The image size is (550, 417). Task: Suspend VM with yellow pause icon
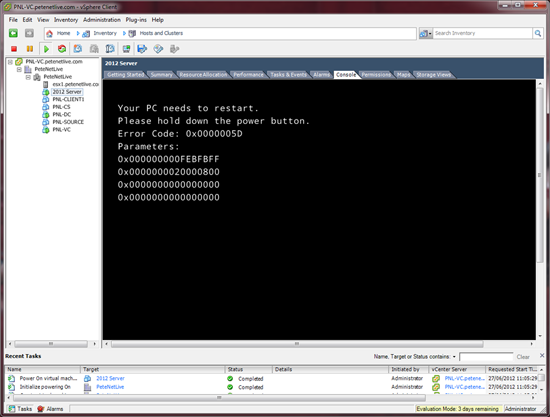[30, 49]
